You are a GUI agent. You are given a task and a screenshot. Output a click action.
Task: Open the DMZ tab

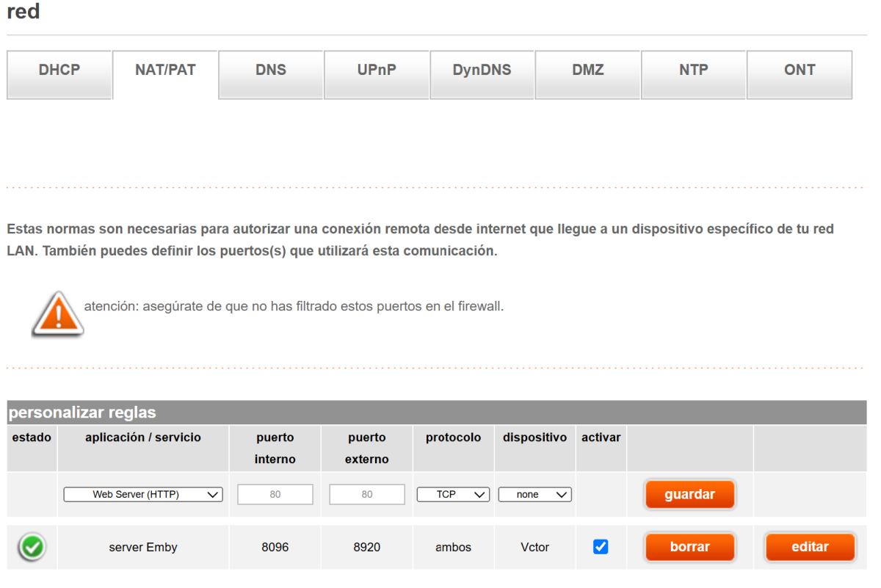[x=587, y=74]
